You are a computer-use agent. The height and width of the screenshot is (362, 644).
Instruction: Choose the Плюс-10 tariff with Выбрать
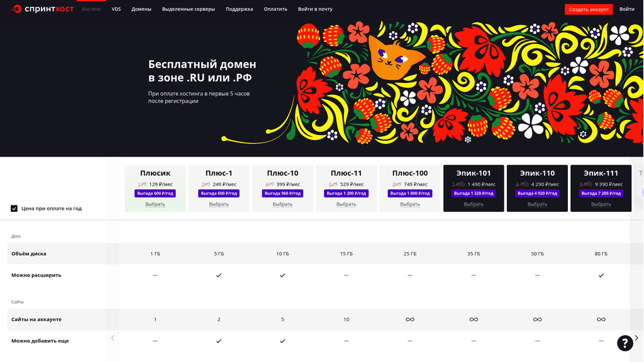point(282,205)
